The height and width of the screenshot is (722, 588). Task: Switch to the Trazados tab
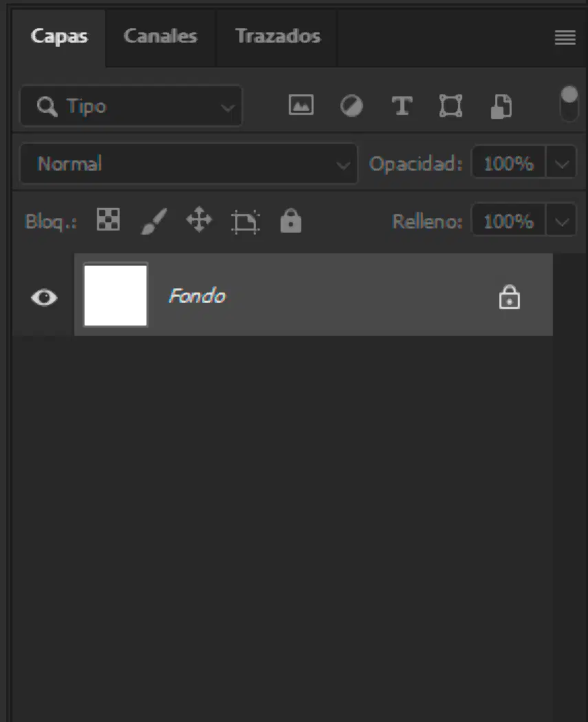pyautogui.click(x=278, y=36)
